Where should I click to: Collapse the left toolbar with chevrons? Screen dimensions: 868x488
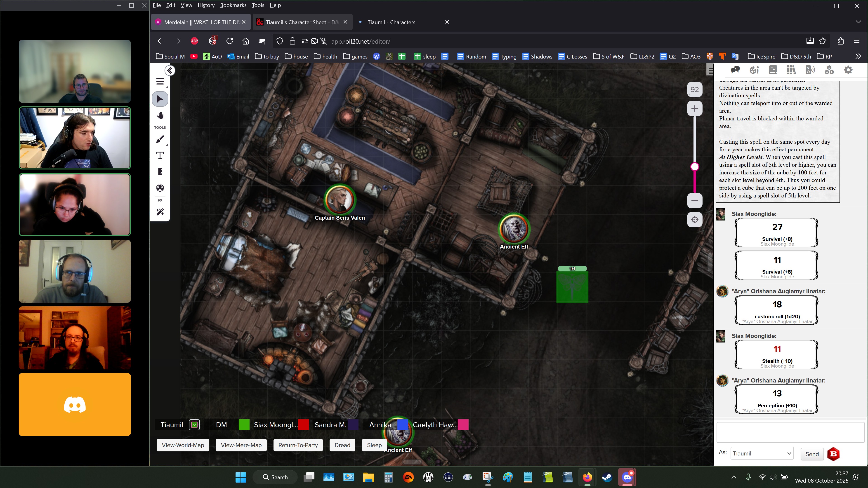pos(170,70)
